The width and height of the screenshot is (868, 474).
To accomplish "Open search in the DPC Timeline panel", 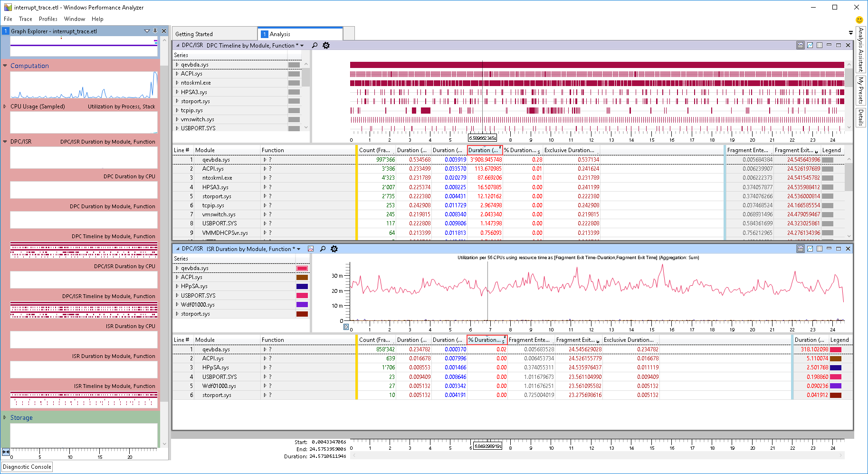I will pyautogui.click(x=315, y=45).
